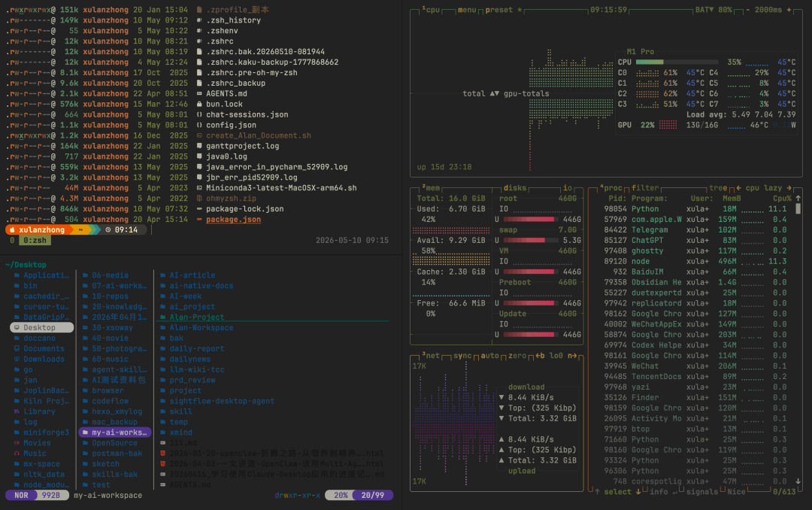Reset net totals with zero button
812x510 pixels.
(517, 356)
